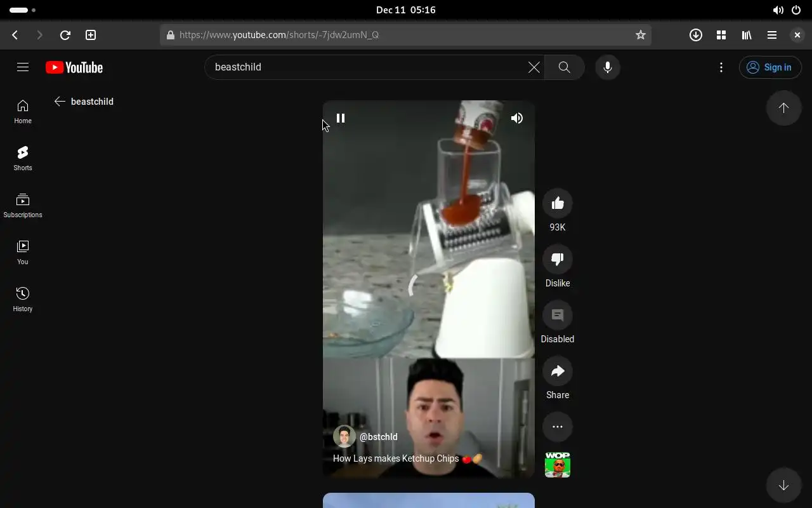The image size is (812, 508).
Task: Reload the page
Action: (65, 35)
